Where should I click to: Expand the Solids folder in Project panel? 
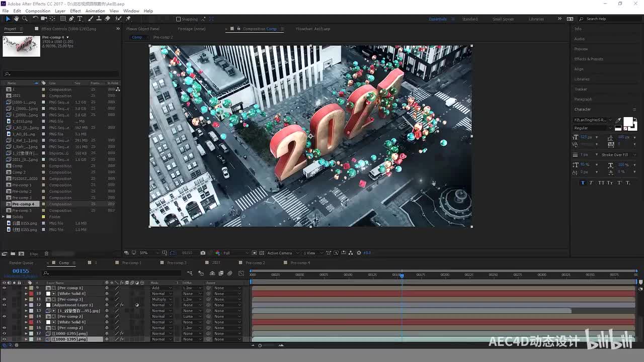tap(4, 217)
